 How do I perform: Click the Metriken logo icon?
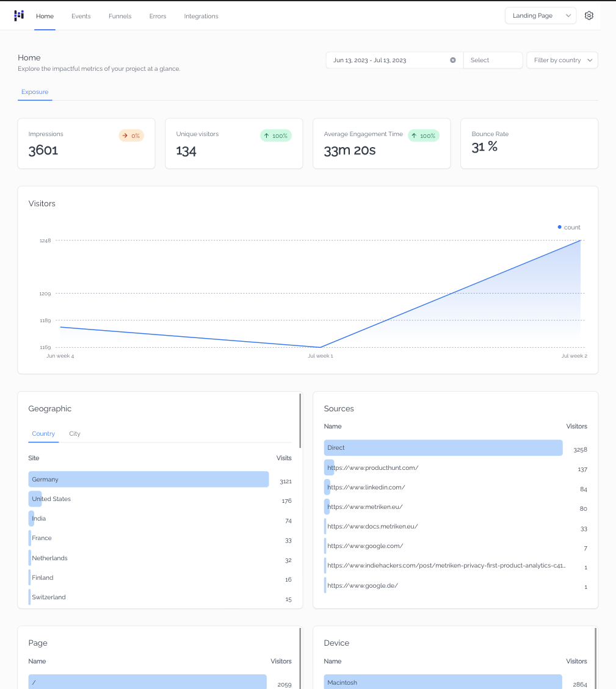tap(19, 16)
